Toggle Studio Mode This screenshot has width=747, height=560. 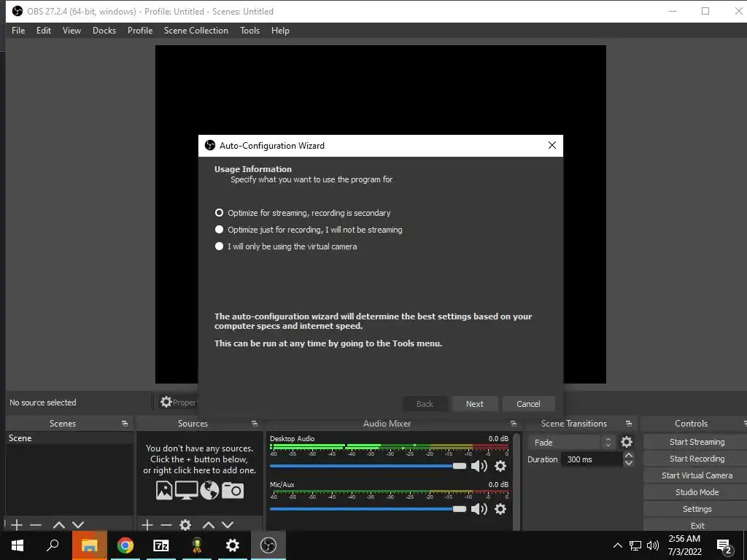(697, 492)
